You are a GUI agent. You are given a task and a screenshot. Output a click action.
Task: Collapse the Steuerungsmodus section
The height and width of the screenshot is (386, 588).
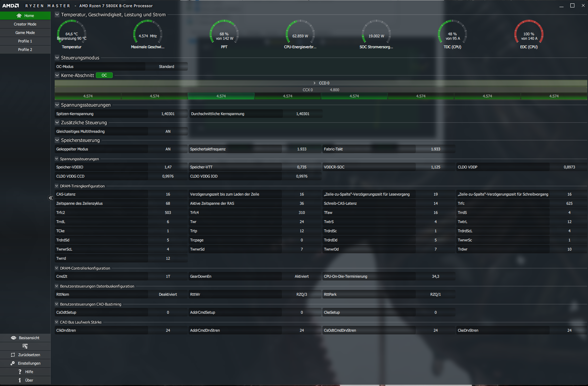pyautogui.click(x=57, y=58)
